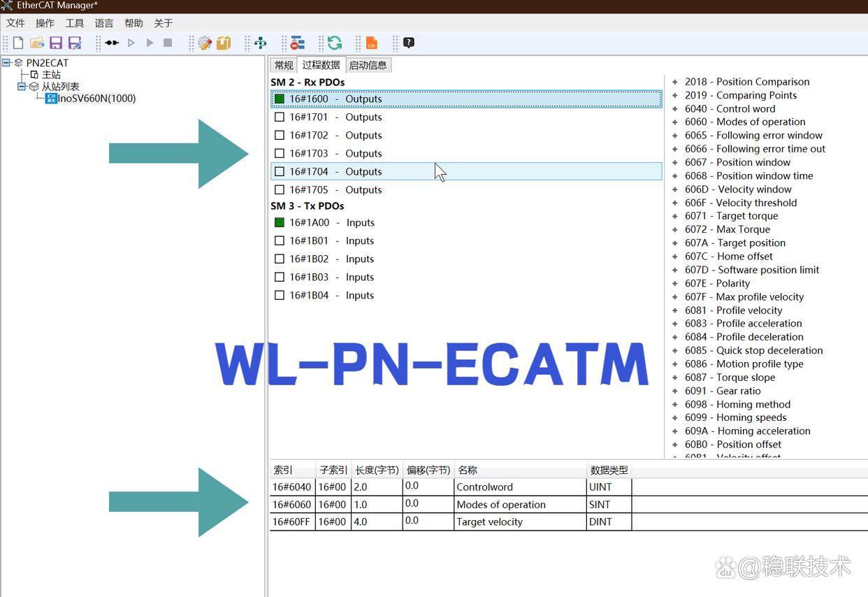Image resolution: width=868 pixels, height=597 pixels.
Task: Expand the 6098 - Homing method entry
Action: [x=675, y=405]
